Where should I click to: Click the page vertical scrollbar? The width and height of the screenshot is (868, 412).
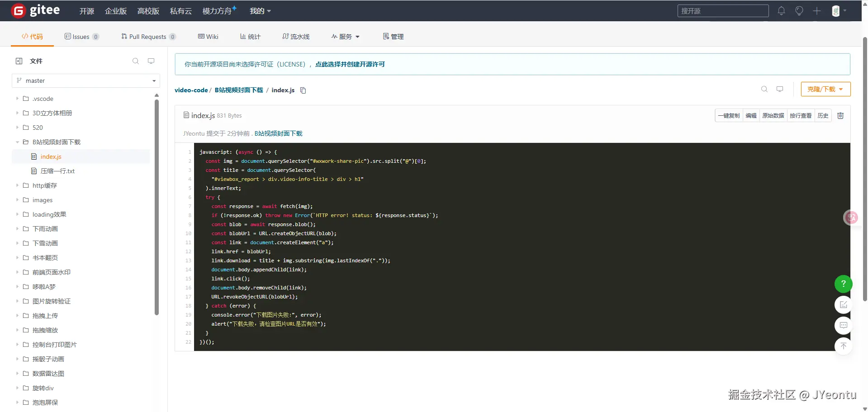(865, 170)
